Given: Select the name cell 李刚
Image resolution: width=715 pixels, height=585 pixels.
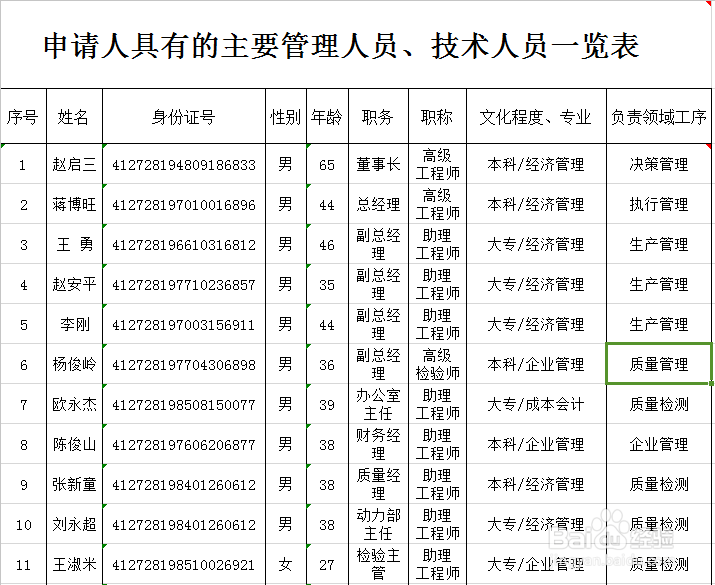Looking at the screenshot, I should click(74, 324).
